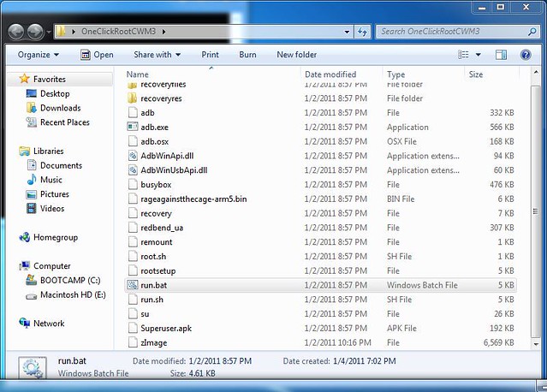The width and height of the screenshot is (547, 392).
Task: Select the AdbWinApi.dll file icon
Action: coord(133,156)
